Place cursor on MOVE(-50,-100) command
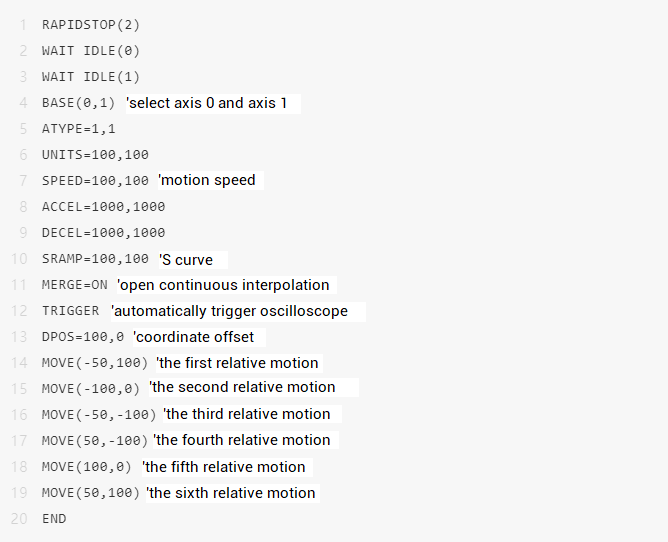668x542 pixels. [x=99, y=414]
